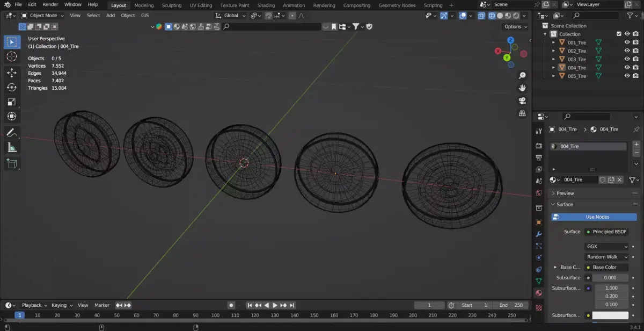
Task: Open Object Mode dropdown
Action: click(42, 16)
